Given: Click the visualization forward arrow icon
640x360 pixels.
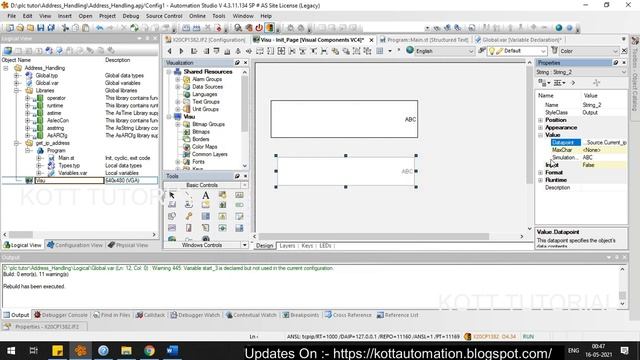Looking at the screenshot, I should (181, 51).
